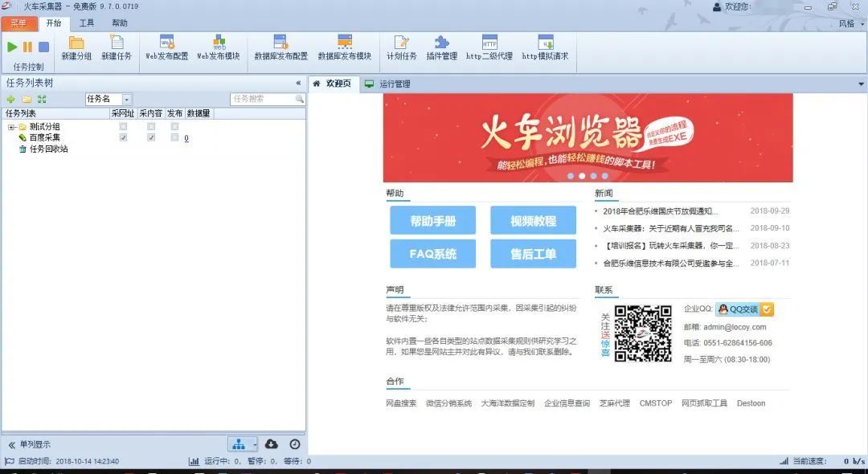Stop tasks with the blue stop button
The width and height of the screenshot is (868, 474).
43,47
